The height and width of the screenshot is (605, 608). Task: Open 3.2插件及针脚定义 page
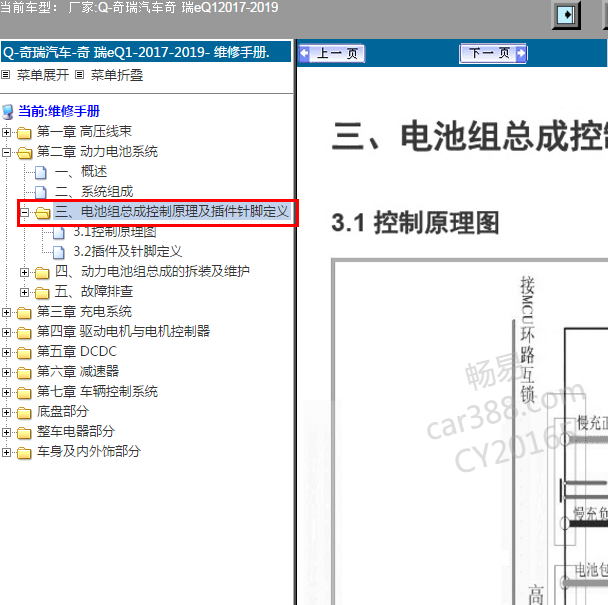[x=128, y=251]
